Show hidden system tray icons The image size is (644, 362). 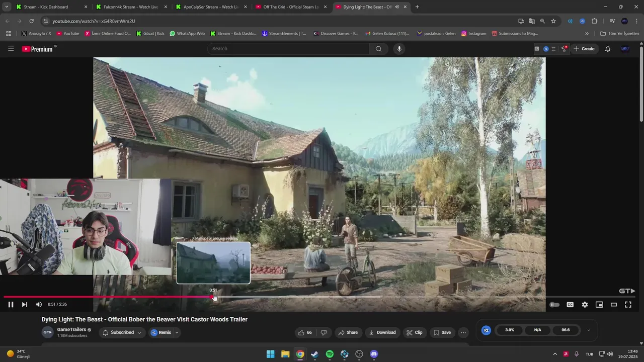[555, 354]
